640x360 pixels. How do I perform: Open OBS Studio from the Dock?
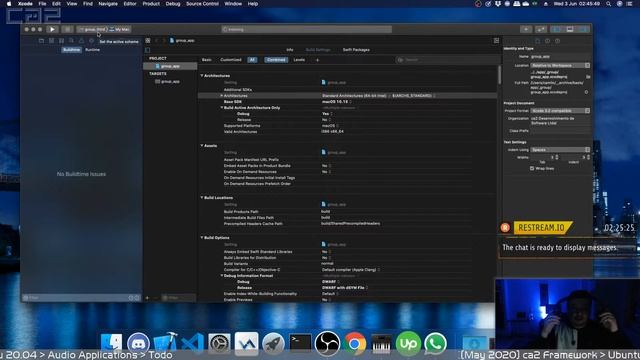pos(327,343)
